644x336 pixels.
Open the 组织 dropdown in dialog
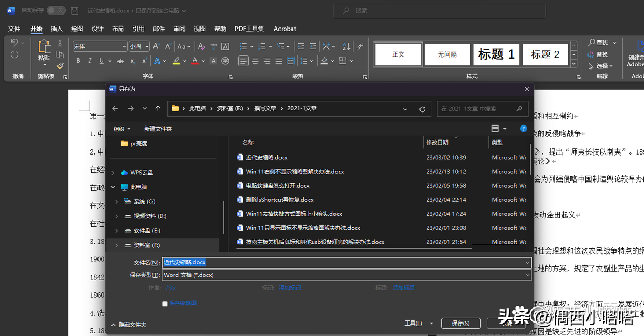[x=122, y=128]
